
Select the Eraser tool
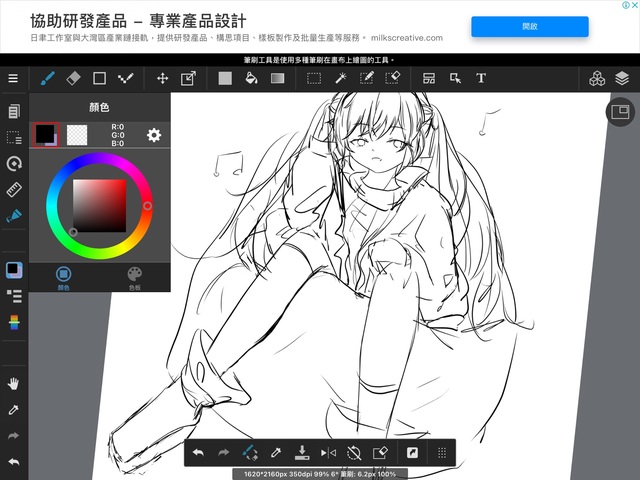tap(72, 78)
